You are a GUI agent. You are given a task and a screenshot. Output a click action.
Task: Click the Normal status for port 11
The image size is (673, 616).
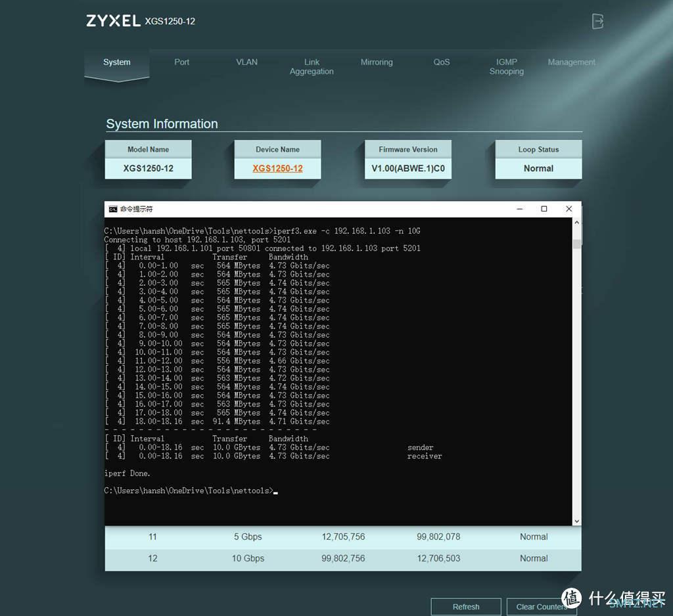click(534, 537)
